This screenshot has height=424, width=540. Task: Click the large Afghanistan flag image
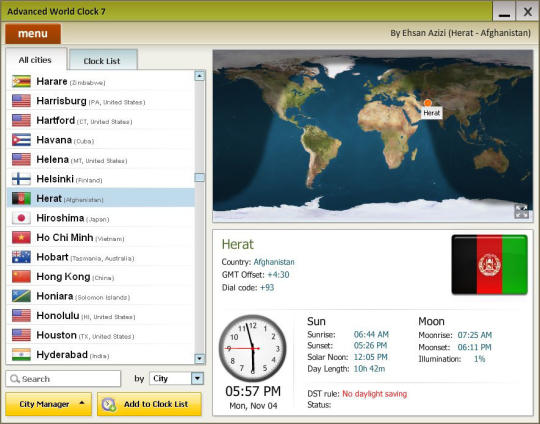click(x=489, y=265)
